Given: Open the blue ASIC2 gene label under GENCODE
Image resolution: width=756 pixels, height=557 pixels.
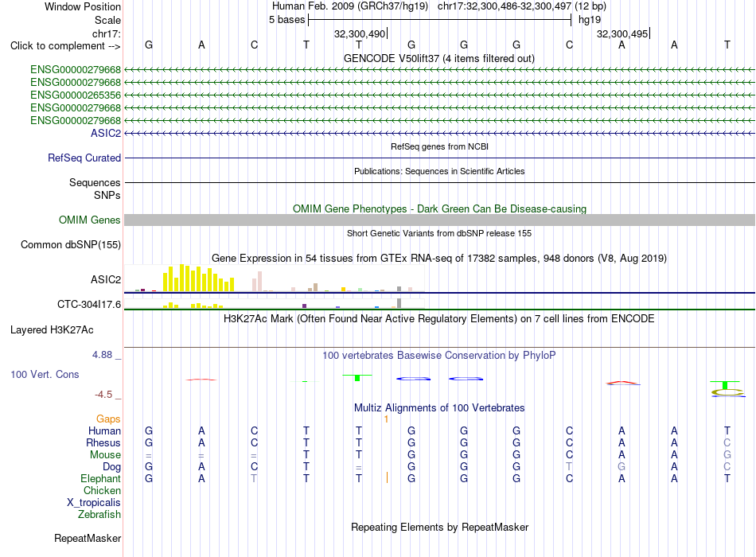Looking at the screenshot, I should click(x=106, y=133).
